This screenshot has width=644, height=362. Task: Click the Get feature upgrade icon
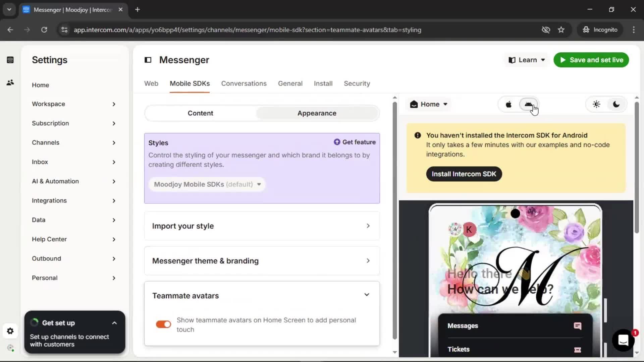(x=337, y=142)
